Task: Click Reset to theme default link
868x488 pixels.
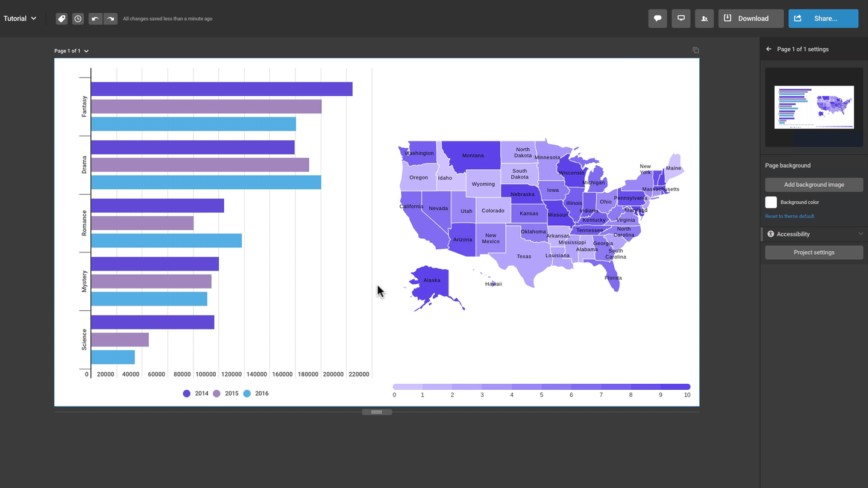Action: [x=790, y=216]
